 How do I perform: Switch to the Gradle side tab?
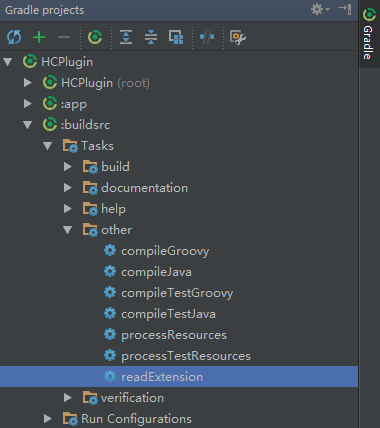pos(369,34)
